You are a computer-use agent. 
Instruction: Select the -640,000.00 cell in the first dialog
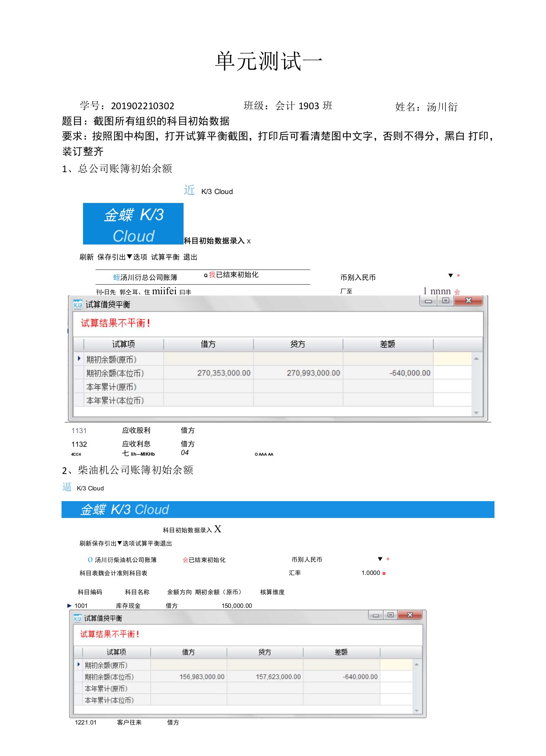388,373
